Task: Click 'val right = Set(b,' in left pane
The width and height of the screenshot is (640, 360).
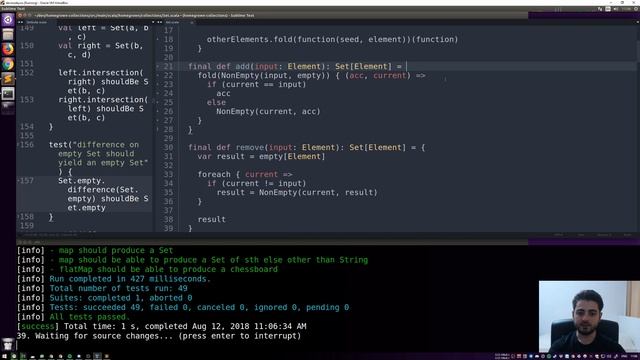Action: point(100,46)
